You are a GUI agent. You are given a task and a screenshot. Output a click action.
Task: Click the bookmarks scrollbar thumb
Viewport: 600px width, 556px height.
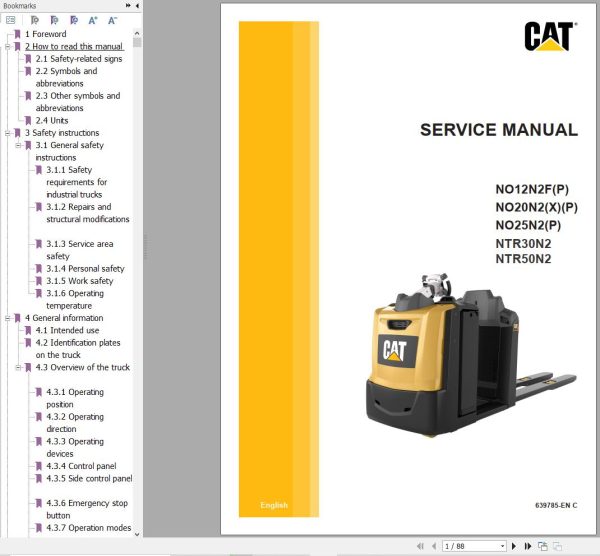point(137,42)
